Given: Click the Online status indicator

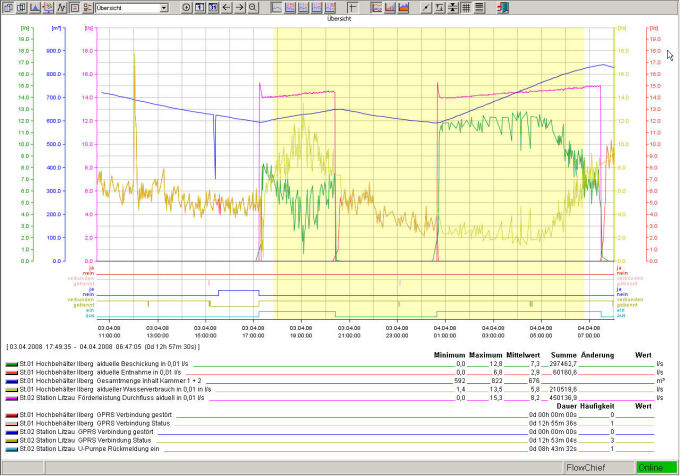Looking at the screenshot, I should coord(656,468).
